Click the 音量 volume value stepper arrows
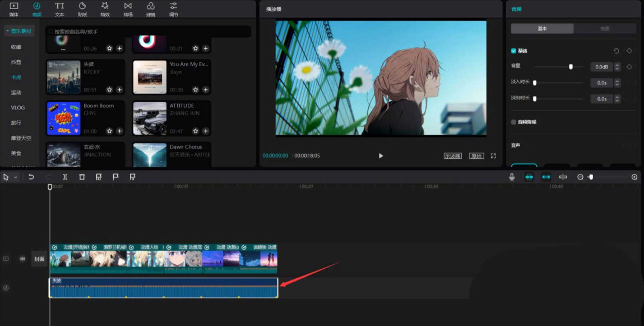 pyautogui.click(x=617, y=67)
